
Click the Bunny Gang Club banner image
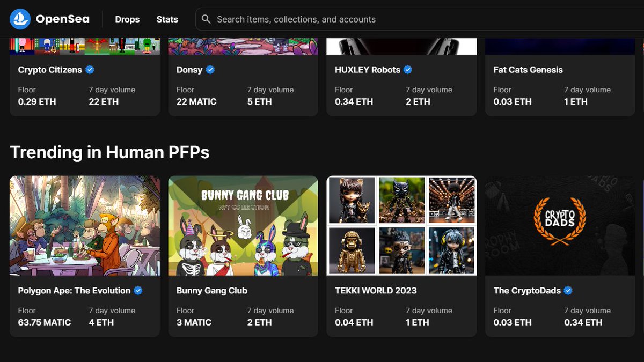[x=243, y=226]
